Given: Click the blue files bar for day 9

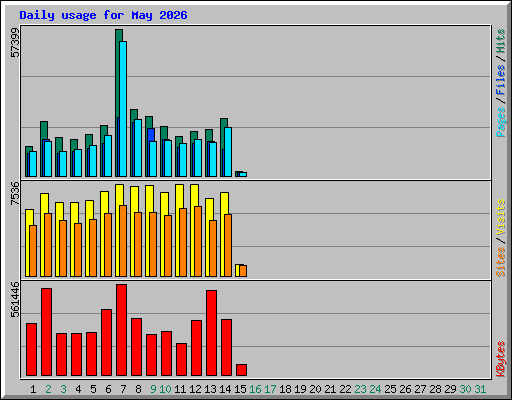Looking at the screenshot, I should point(151,135).
